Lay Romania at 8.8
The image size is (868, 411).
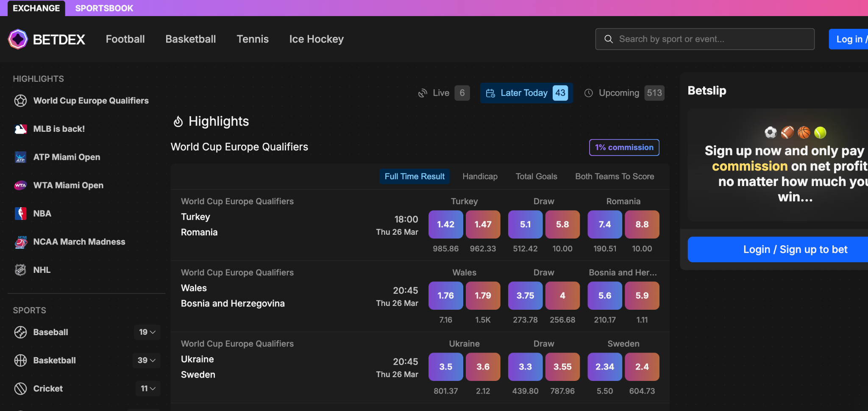click(642, 225)
